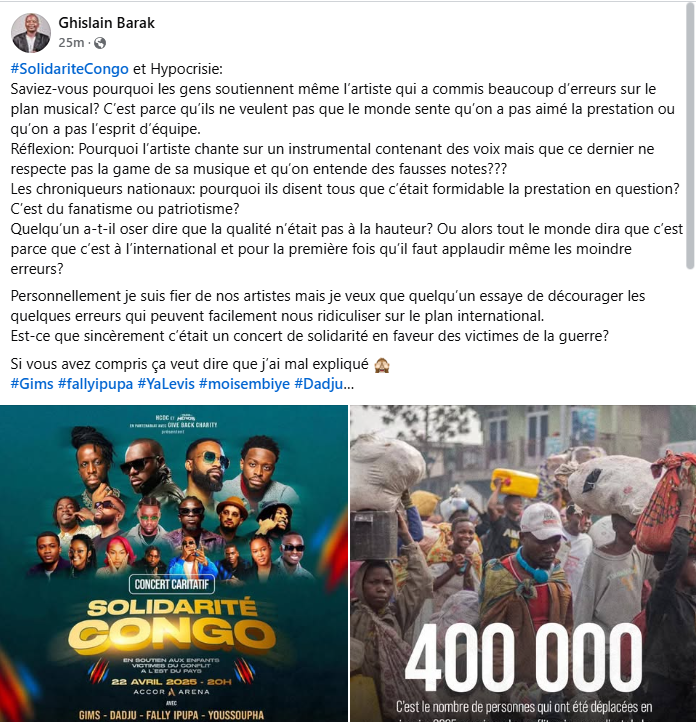Open Ghislain Barak's profile picture
696x722 pixels.
tap(31, 33)
